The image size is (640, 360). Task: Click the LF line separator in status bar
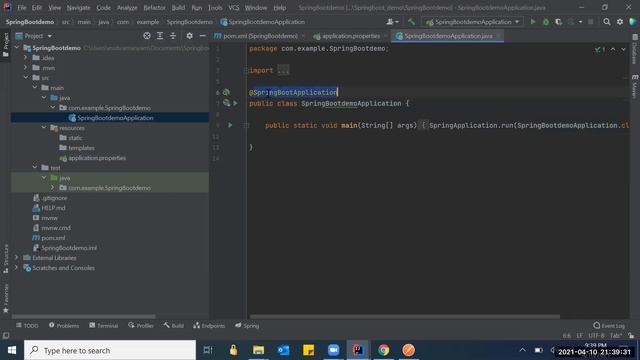tap(580, 336)
